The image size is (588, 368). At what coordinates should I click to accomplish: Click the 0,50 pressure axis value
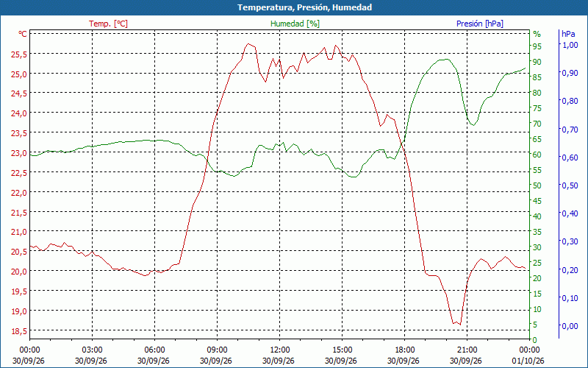point(570,185)
